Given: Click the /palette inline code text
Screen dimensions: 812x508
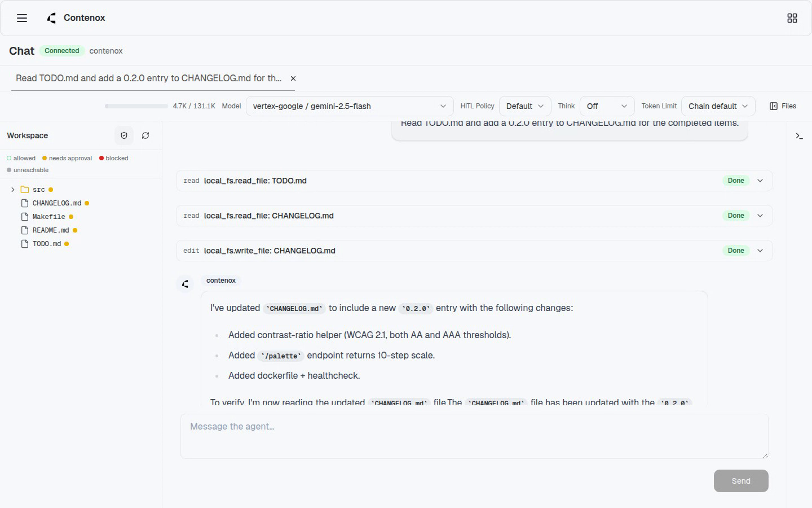Looking at the screenshot, I should pyautogui.click(x=281, y=356).
